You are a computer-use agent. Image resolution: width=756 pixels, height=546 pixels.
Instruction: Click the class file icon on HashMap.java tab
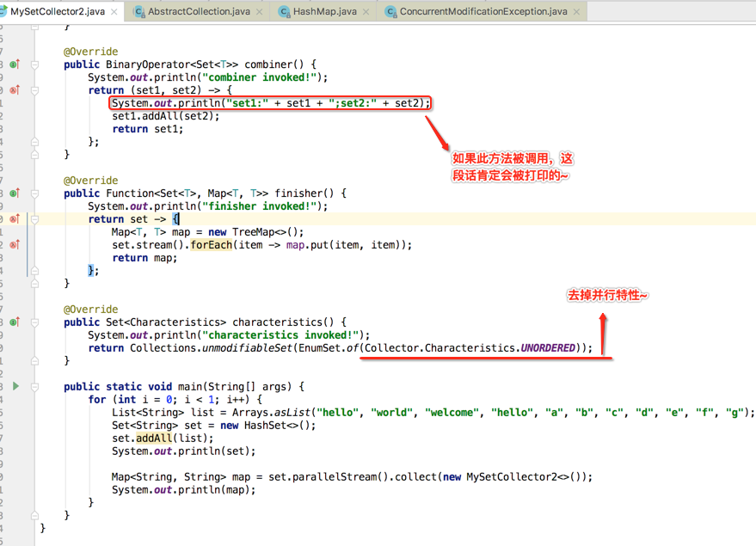coord(285,11)
